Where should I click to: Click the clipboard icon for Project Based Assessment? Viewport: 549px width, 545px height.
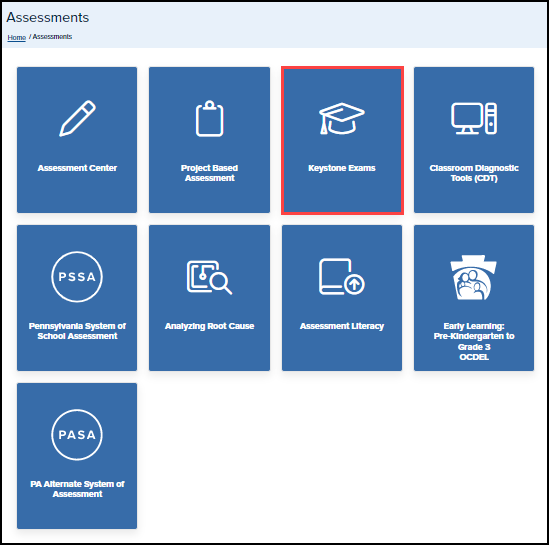209,118
